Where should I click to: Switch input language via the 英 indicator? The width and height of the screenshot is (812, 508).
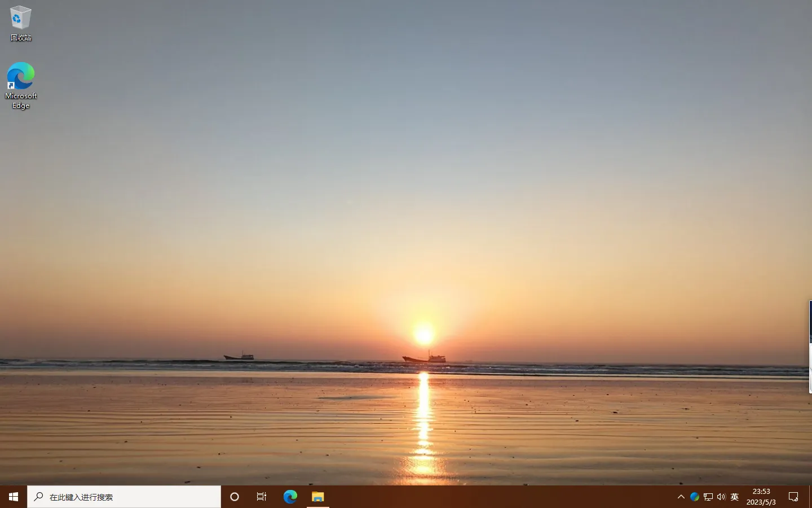734,497
